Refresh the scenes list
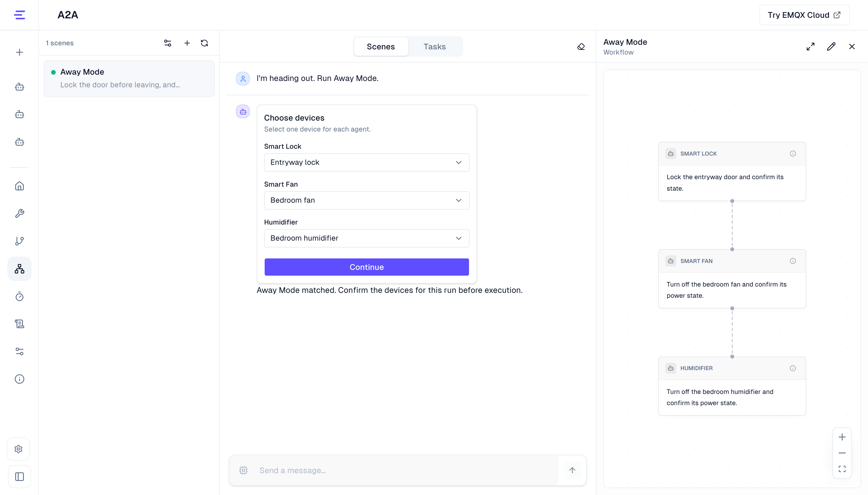The width and height of the screenshot is (868, 495). 204,43
